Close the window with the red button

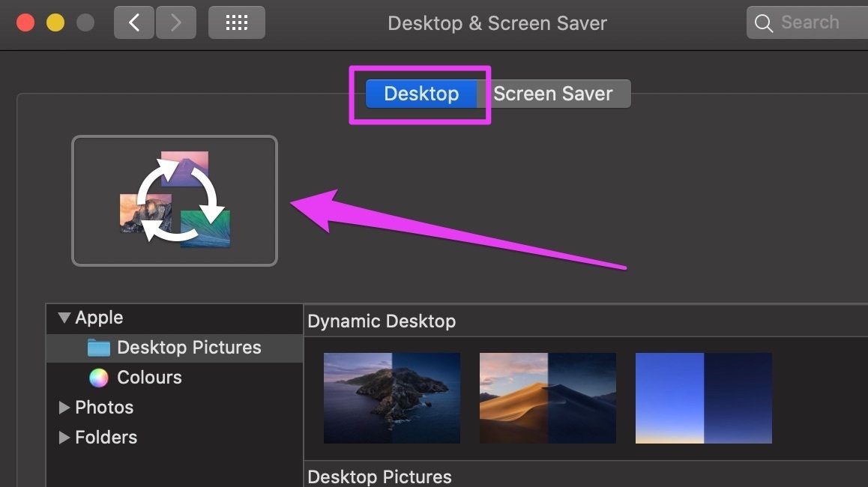click(25, 22)
